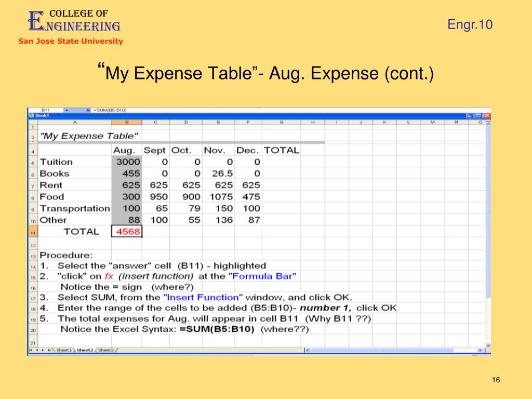Image resolution: width=532 pixels, height=399 pixels.
Task: Click the red total cell 4568
Action: coord(127,231)
